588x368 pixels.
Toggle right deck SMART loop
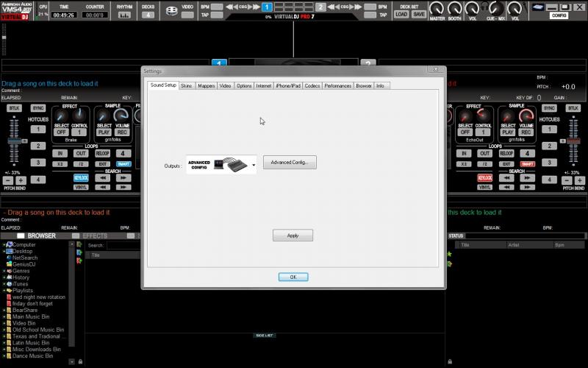click(x=527, y=164)
